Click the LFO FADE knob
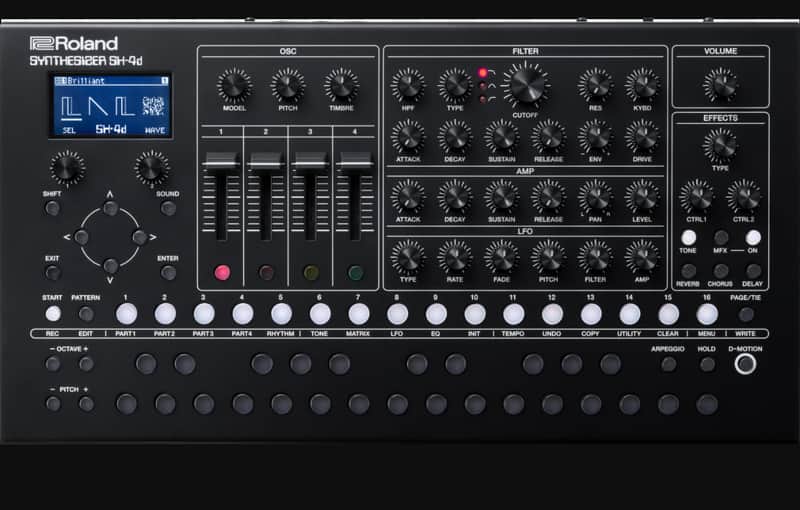Viewport: 800px width, 510px height. (x=502, y=257)
